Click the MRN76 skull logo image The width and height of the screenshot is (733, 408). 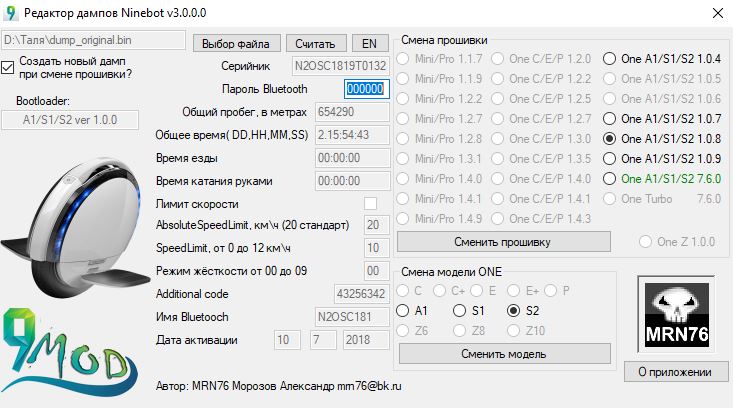[x=678, y=313]
